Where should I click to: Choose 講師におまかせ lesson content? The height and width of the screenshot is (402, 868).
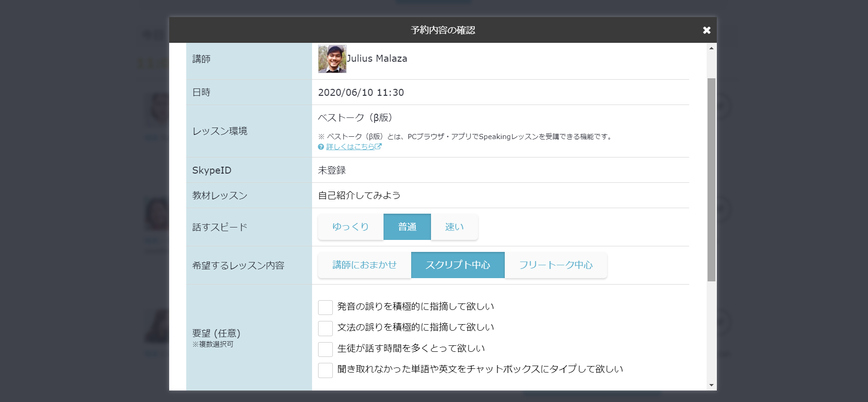pyautogui.click(x=364, y=265)
